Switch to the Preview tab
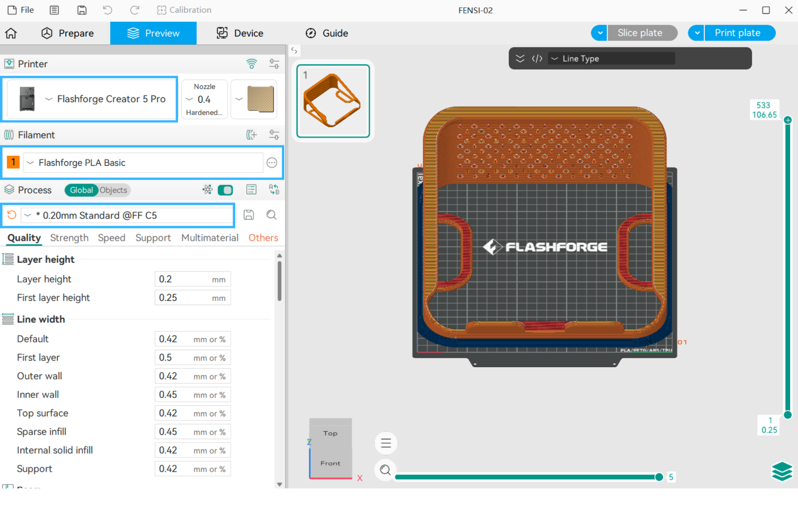 (x=153, y=33)
